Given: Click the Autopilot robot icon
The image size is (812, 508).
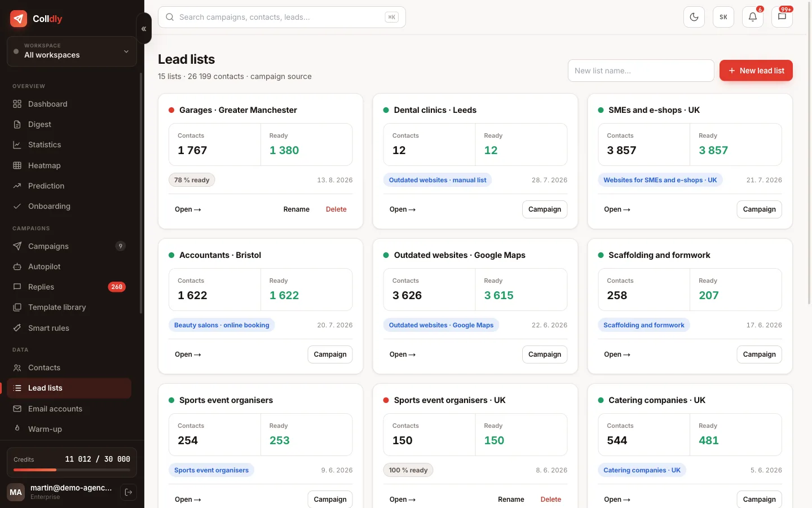Looking at the screenshot, I should coord(17,266).
